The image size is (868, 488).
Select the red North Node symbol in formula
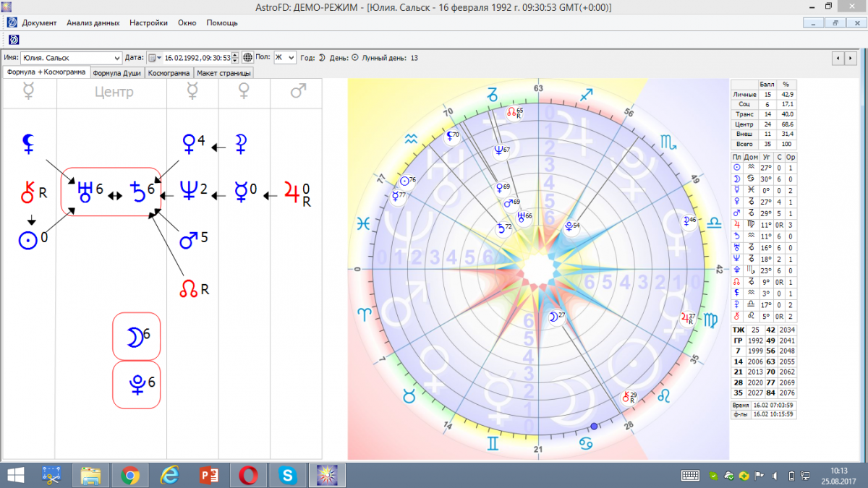[188, 289]
